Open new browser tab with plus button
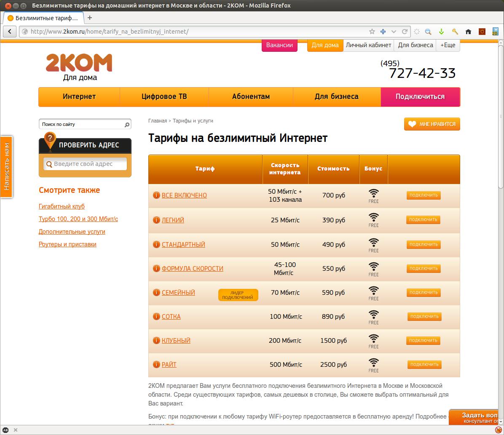 90,18
